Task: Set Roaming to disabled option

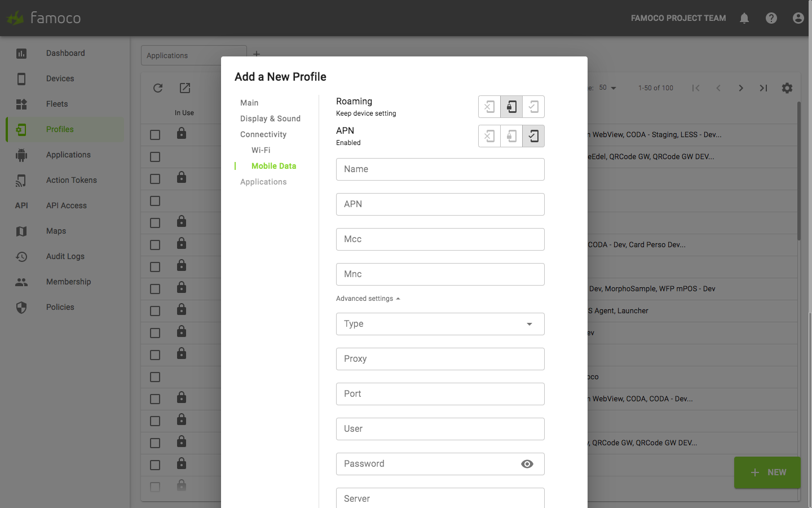Action: (489, 107)
